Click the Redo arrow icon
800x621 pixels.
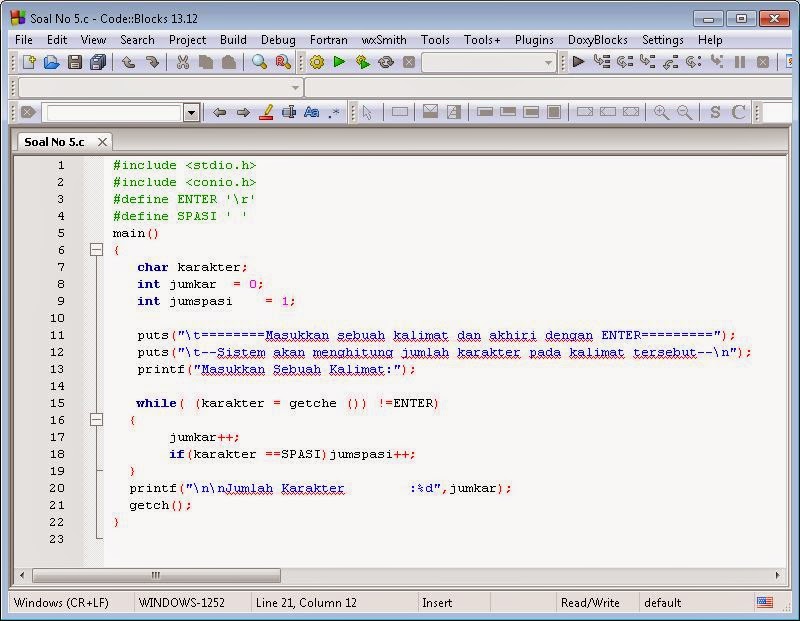pos(152,62)
